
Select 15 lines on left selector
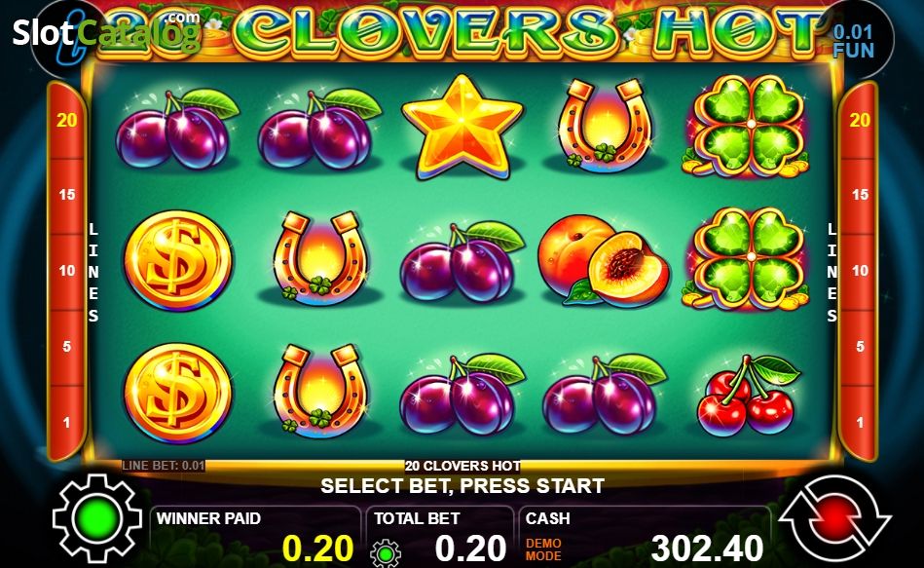tap(67, 194)
